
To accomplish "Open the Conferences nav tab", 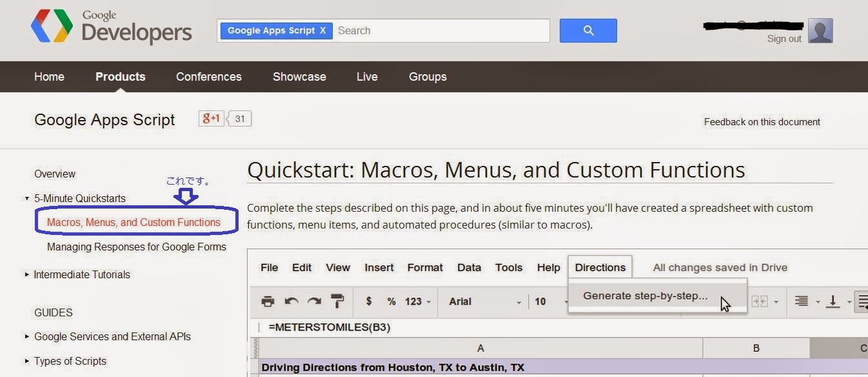I will pyautogui.click(x=209, y=77).
